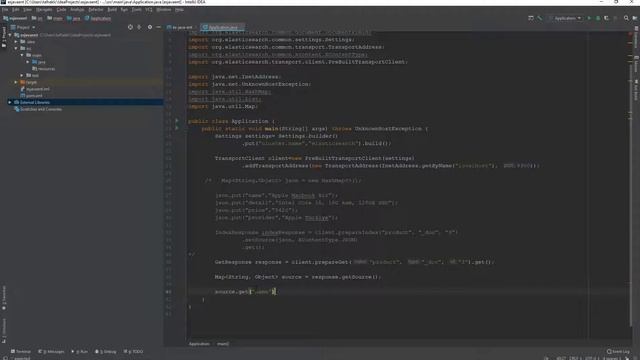Place cursor in the source.get line
The image size is (640, 360).
(x=245, y=291)
